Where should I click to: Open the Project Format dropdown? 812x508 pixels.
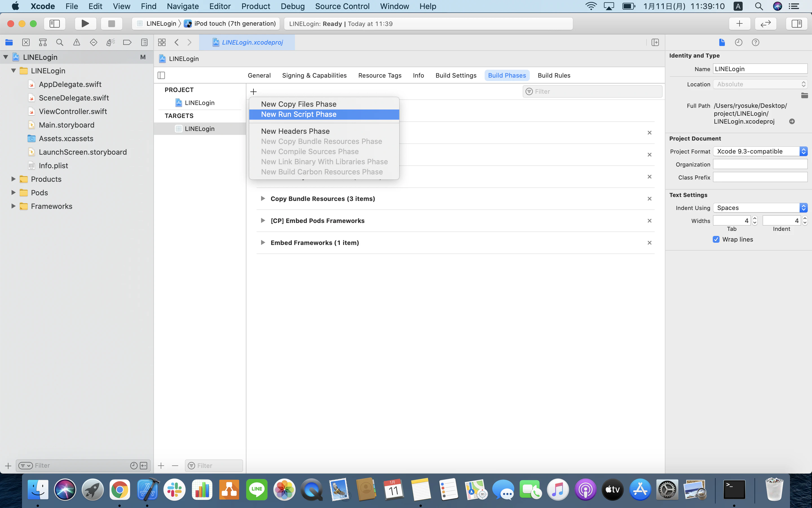(x=760, y=151)
